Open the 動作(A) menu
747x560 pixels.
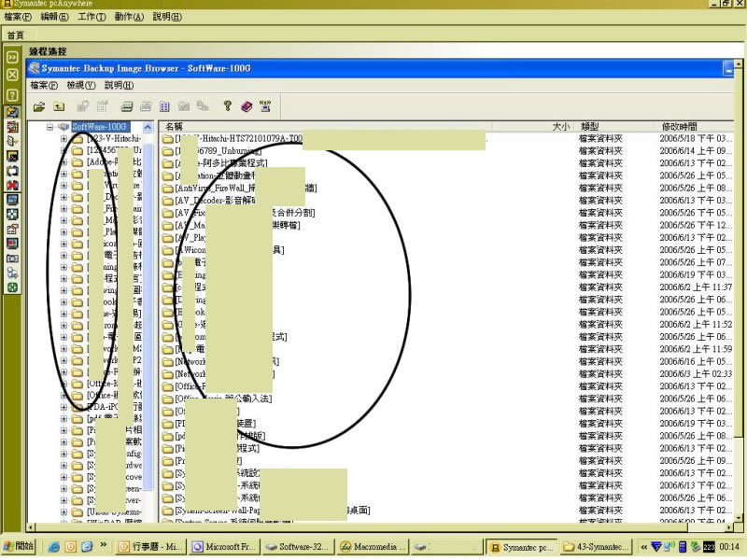click(129, 17)
